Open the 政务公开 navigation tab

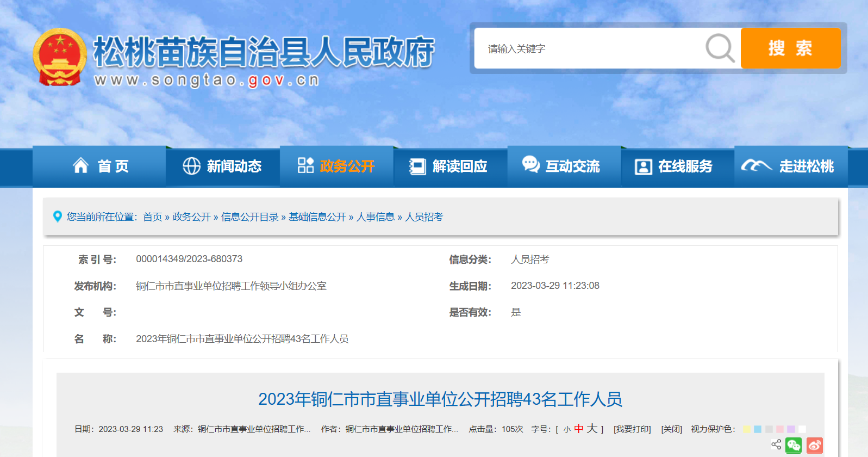click(x=336, y=166)
